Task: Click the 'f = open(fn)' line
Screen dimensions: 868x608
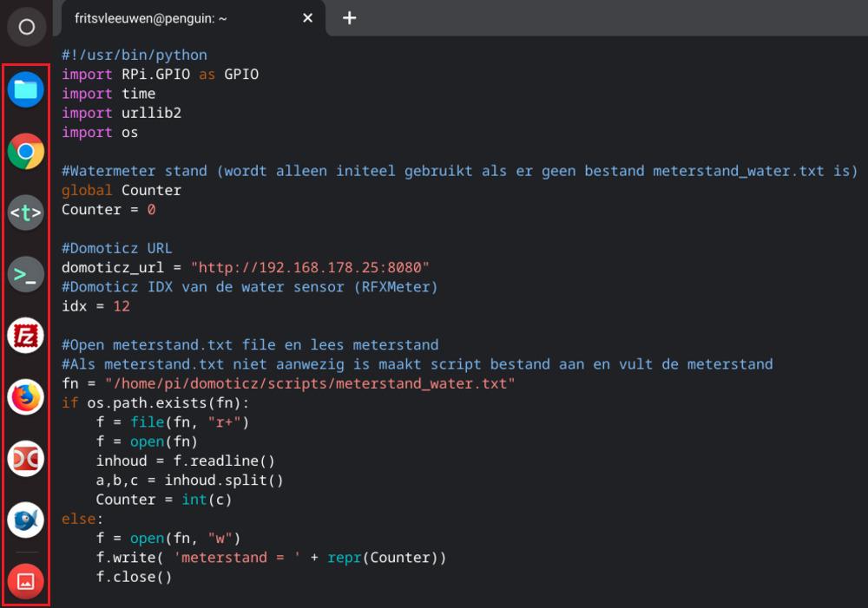Action: (147, 442)
